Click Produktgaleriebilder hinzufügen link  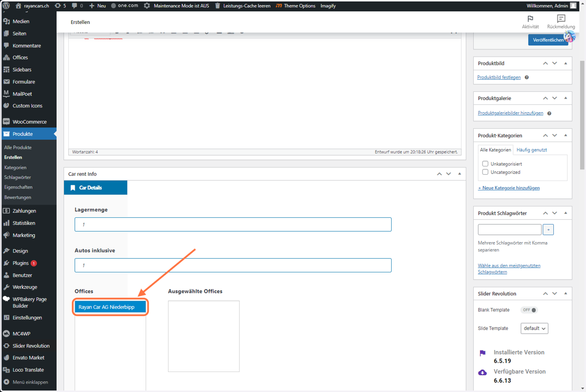[x=510, y=113]
